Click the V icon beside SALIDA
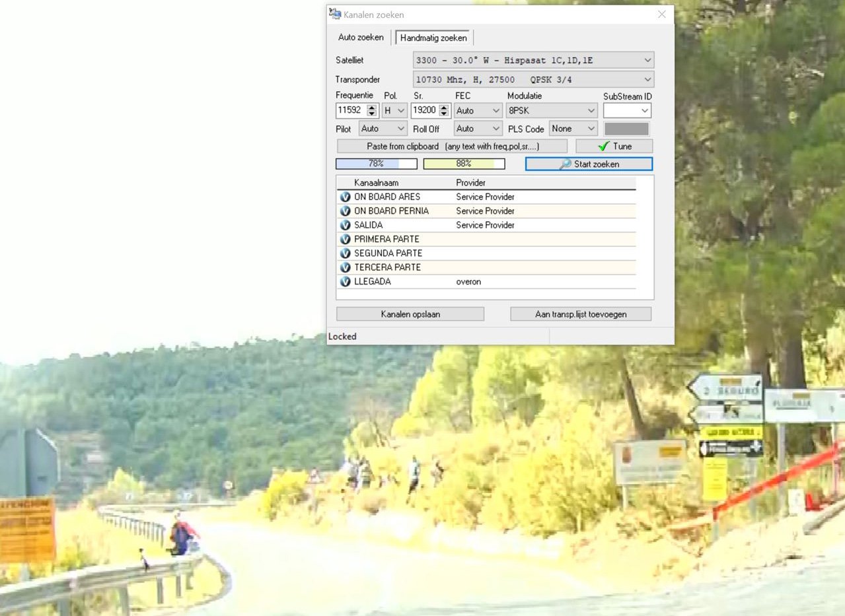 tap(345, 225)
